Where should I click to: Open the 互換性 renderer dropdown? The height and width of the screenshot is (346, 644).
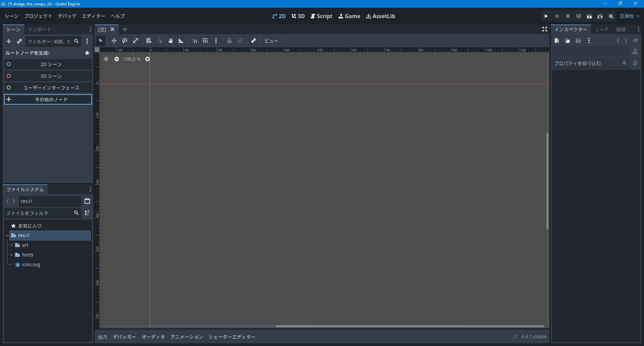(630, 16)
